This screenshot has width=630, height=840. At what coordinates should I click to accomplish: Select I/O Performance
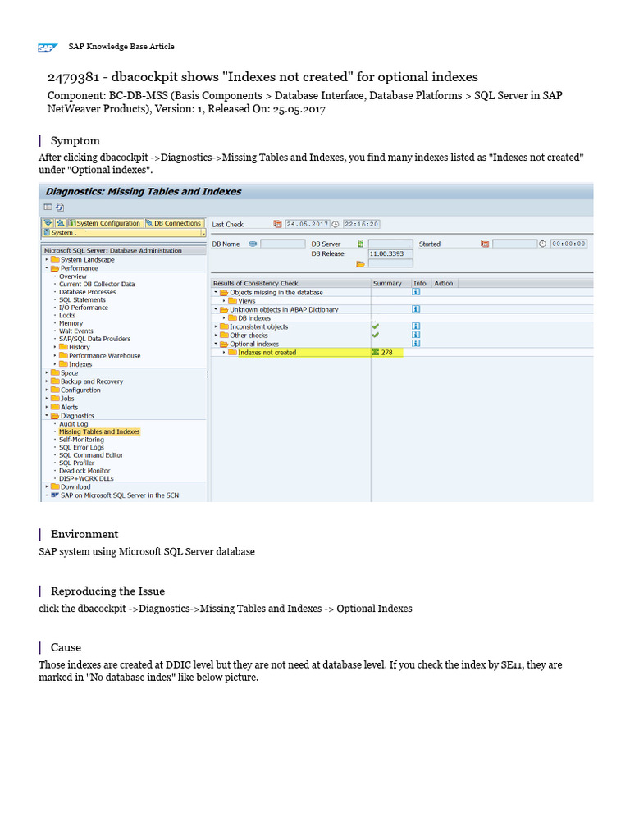(84, 308)
